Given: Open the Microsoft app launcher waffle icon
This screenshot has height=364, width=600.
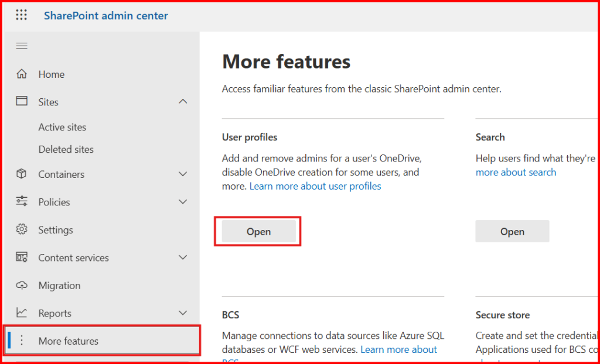Looking at the screenshot, I should pyautogui.click(x=21, y=15).
